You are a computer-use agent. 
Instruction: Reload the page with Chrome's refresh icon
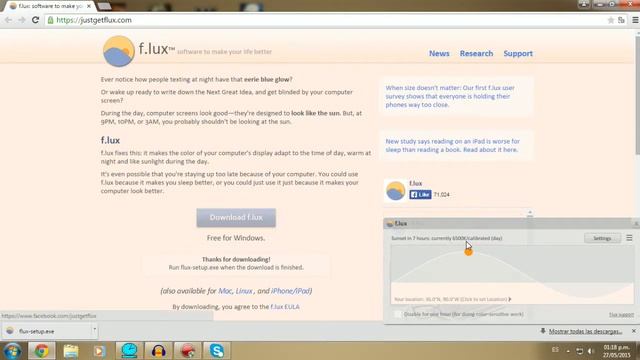click(x=36, y=20)
